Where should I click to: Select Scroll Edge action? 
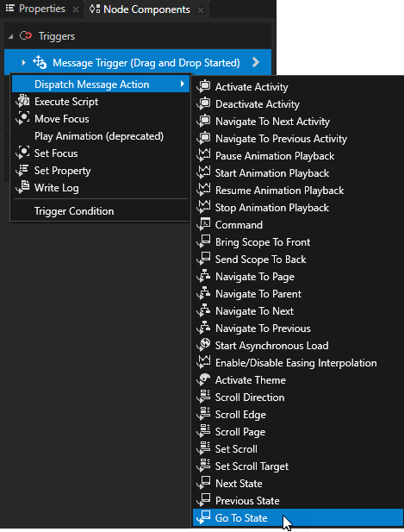click(297, 415)
